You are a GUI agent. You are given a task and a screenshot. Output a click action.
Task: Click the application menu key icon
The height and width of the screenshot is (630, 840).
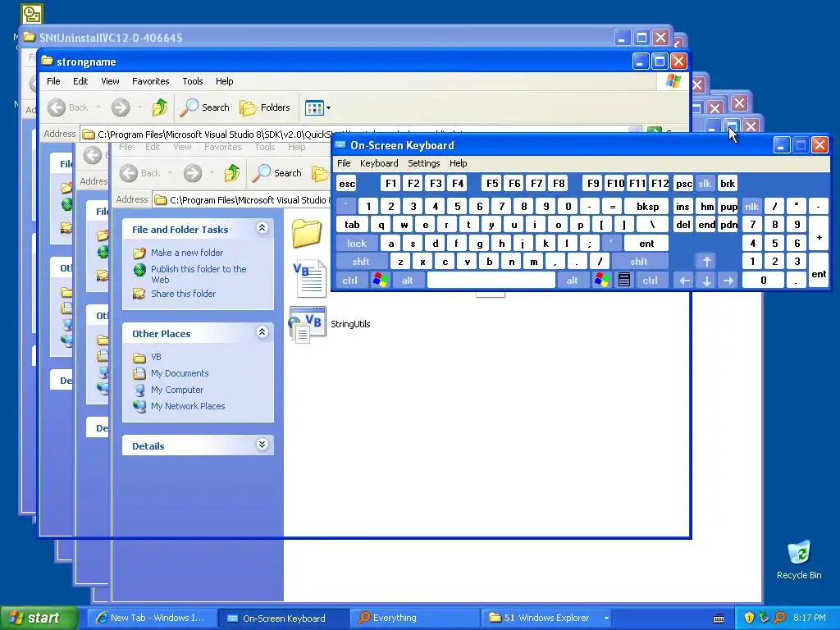tap(624, 281)
